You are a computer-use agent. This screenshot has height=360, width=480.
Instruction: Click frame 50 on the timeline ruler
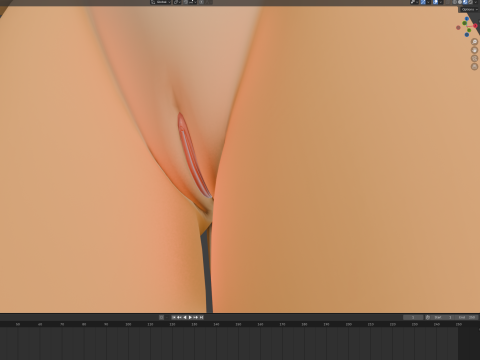tap(18, 324)
